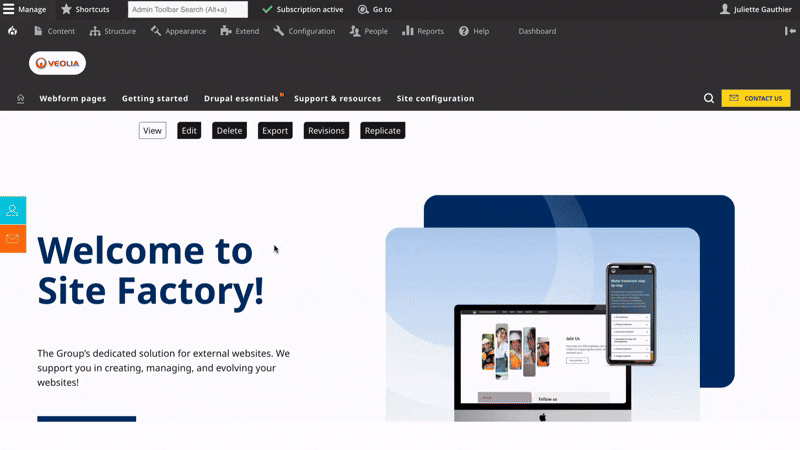Click the orange envelope side icon
The height and width of the screenshot is (450, 800).
click(13, 239)
